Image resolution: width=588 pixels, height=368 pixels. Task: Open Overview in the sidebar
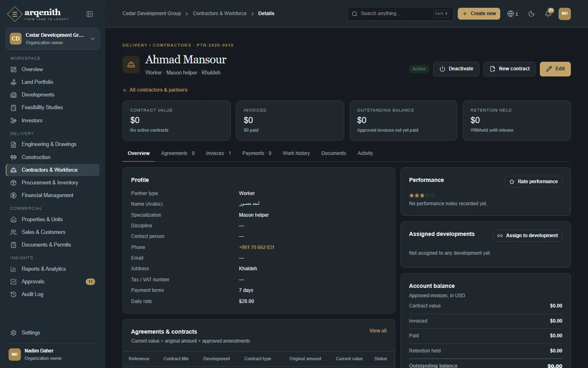click(x=53, y=70)
